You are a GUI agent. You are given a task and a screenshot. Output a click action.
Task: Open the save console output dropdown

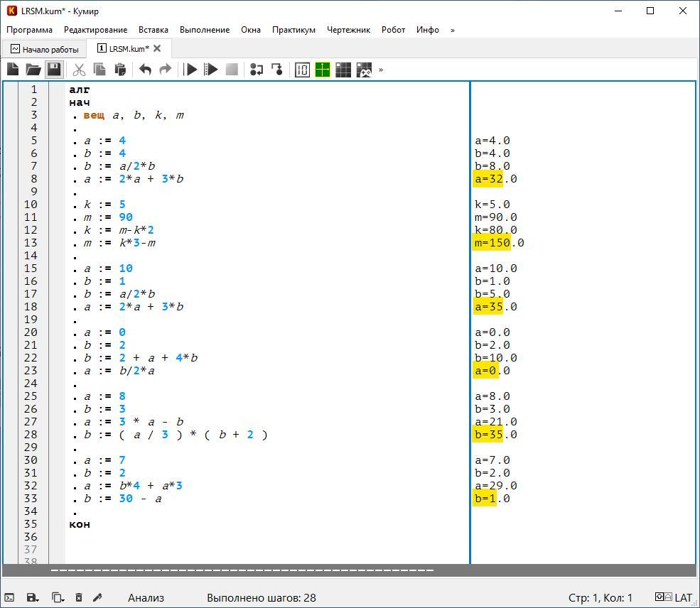tap(33, 598)
